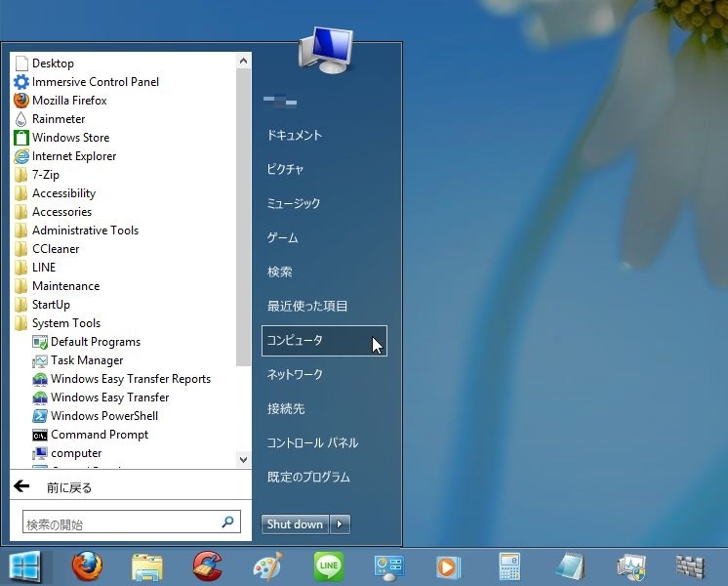Expand the Maintenance folder
The image size is (728, 586).
(57, 286)
